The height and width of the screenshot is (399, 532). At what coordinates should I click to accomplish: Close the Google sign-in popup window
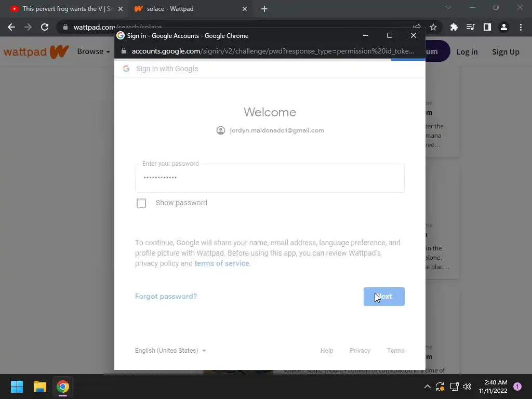coord(413,35)
